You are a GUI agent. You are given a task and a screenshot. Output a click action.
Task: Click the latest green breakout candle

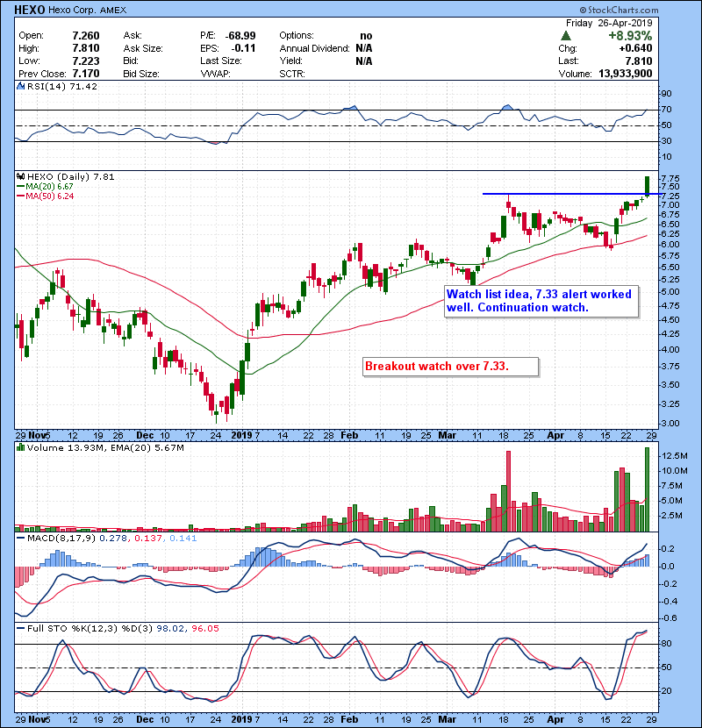648,186
